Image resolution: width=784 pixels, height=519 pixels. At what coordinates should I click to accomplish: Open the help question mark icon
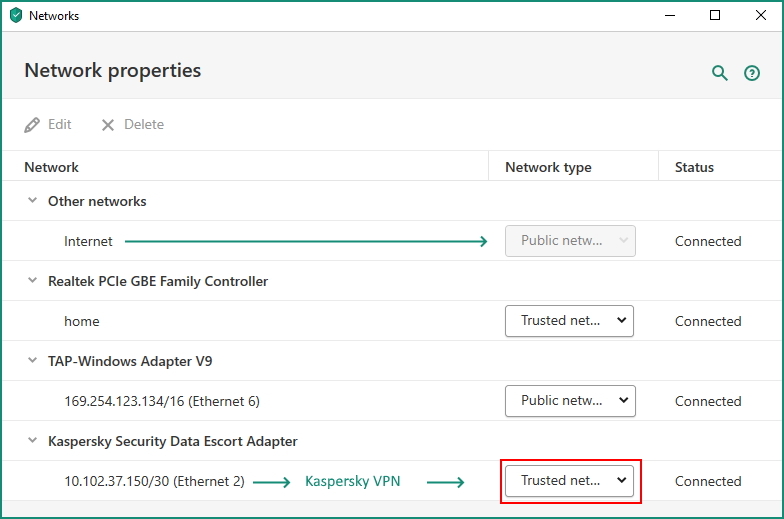[x=752, y=73]
